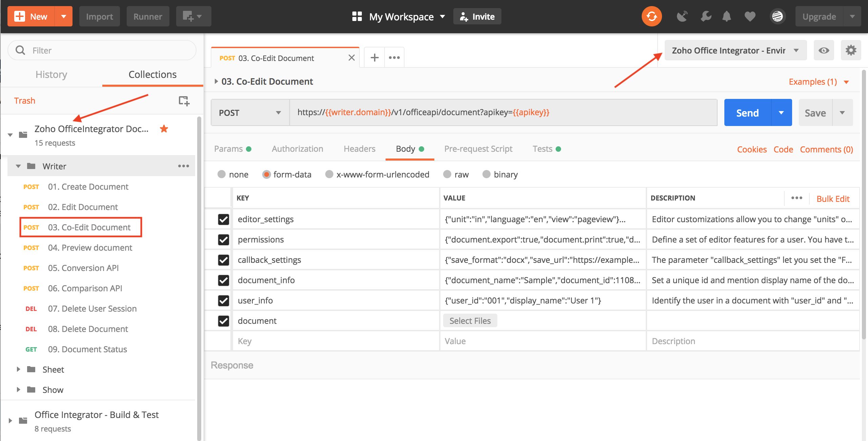The image size is (868, 441).
Task: Click the blue Send button
Action: click(747, 113)
